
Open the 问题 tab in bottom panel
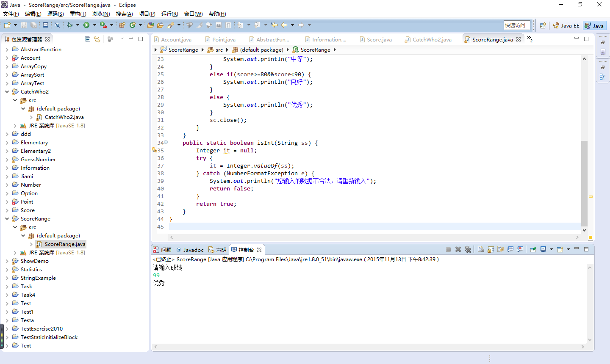162,250
